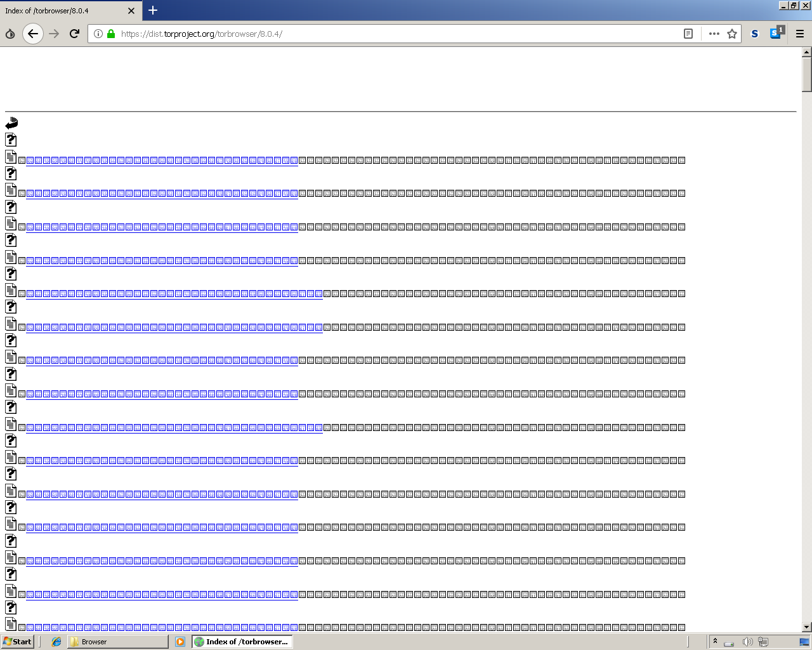Click the forward navigation arrow
The width and height of the screenshot is (812, 650).
(x=54, y=34)
